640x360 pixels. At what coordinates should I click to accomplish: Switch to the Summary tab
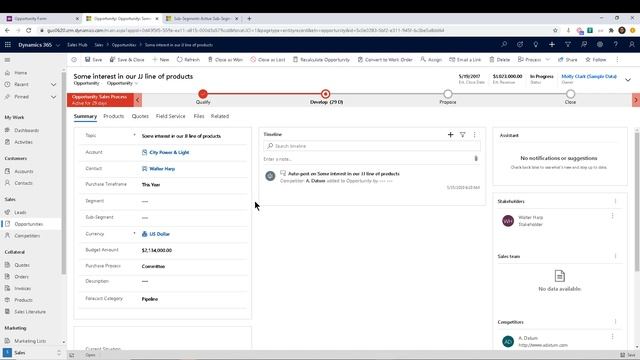(85, 116)
